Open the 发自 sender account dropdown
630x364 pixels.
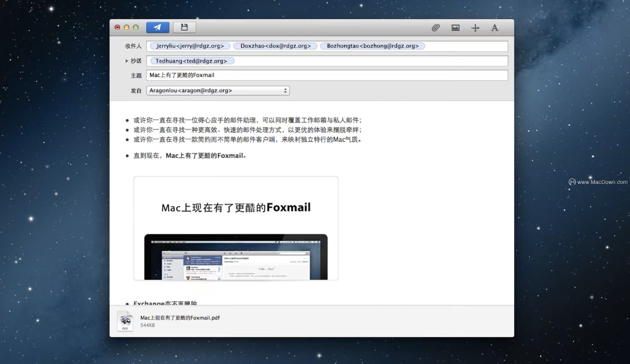point(218,90)
